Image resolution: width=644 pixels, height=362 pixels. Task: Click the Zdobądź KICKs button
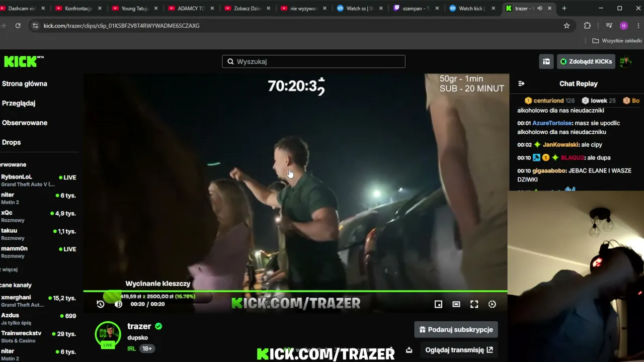click(x=587, y=61)
